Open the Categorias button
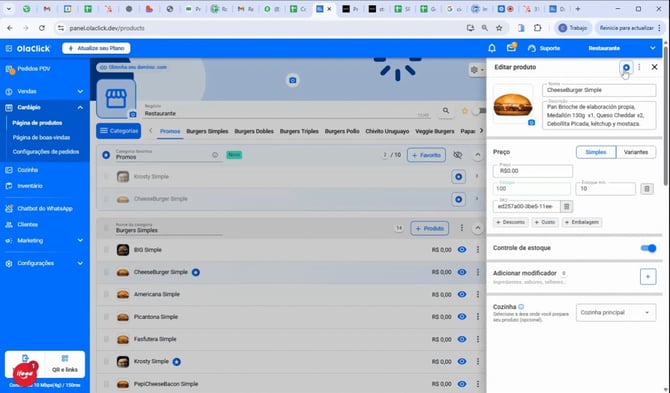Screen dimensions: 670x393 pos(118,131)
